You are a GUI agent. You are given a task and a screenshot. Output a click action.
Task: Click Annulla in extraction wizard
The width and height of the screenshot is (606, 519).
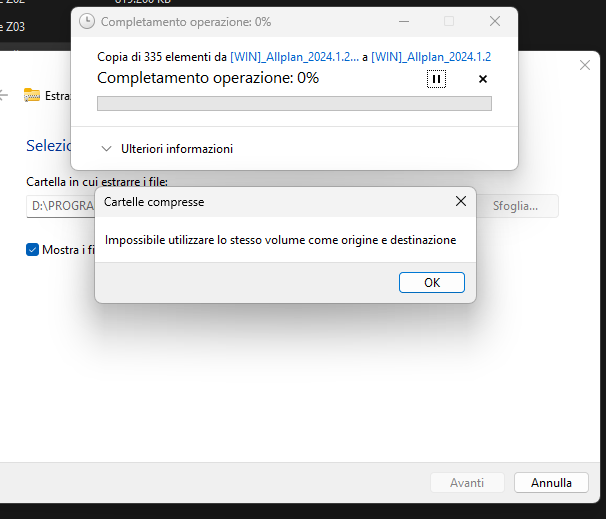(551, 483)
